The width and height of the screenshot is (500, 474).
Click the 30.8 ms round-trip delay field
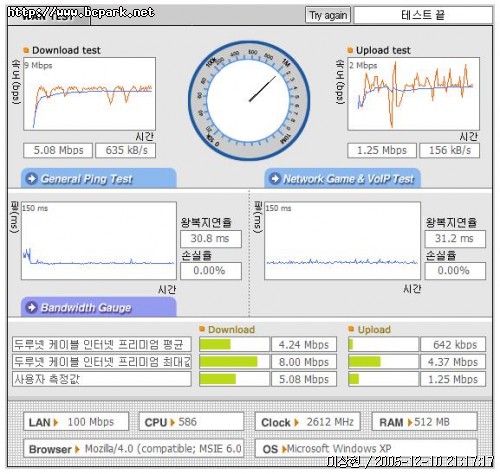click(x=211, y=239)
